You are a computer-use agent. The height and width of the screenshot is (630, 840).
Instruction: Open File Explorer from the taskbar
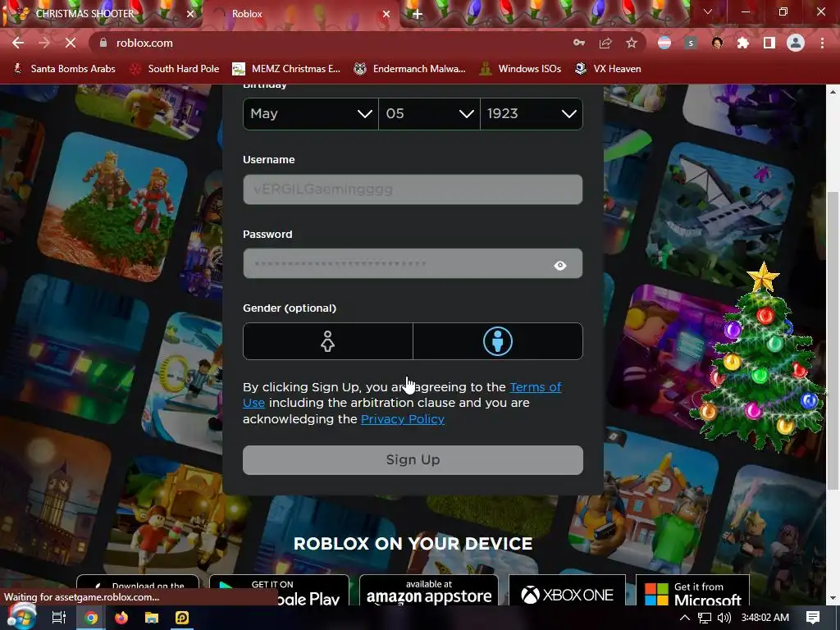(x=152, y=618)
